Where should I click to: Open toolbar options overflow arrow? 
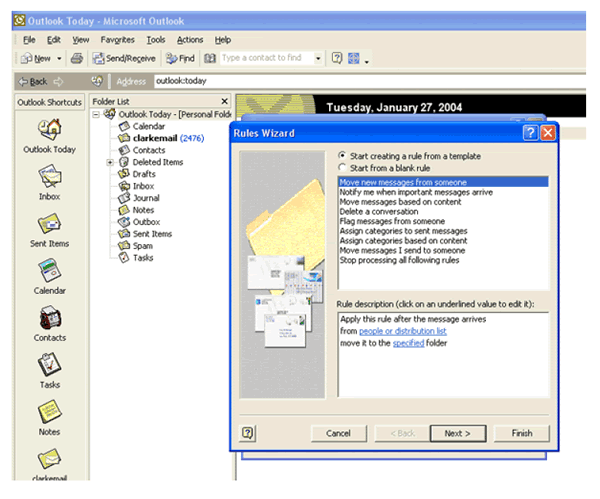click(x=367, y=61)
